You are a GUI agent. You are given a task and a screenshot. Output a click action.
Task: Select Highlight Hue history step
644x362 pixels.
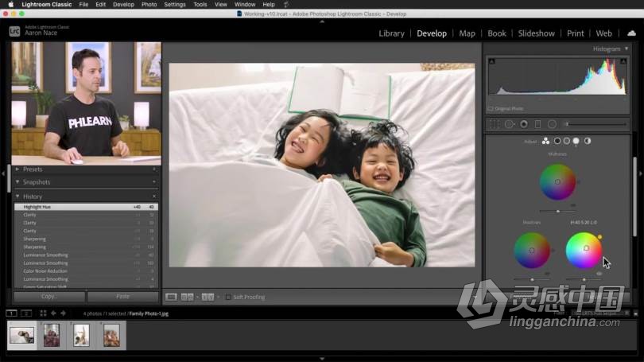coord(86,207)
